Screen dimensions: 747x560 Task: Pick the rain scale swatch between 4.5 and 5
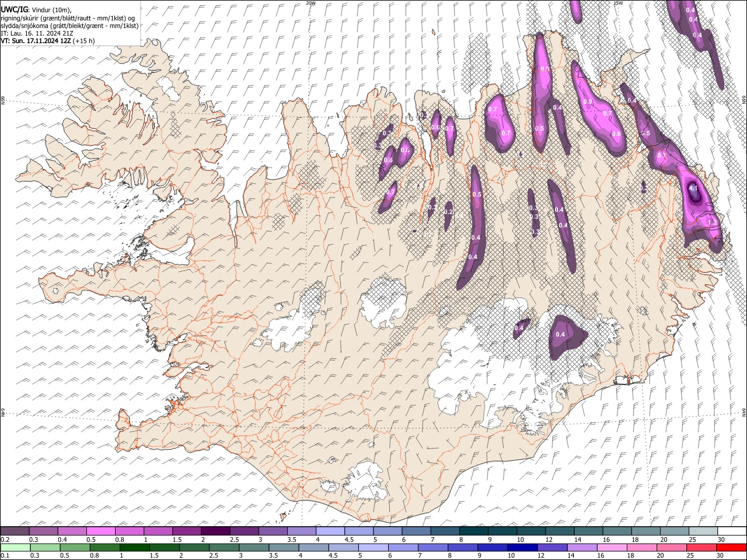point(343,547)
